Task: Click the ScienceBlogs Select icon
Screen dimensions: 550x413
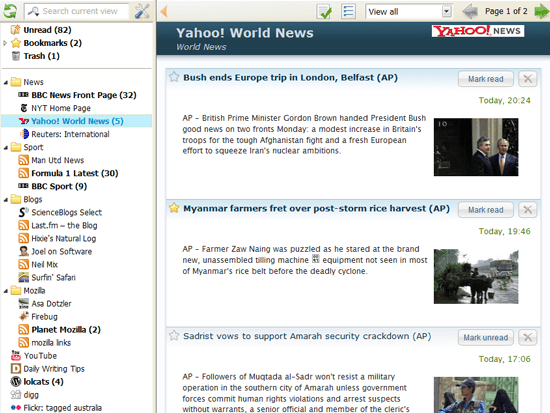Action: coord(24,212)
